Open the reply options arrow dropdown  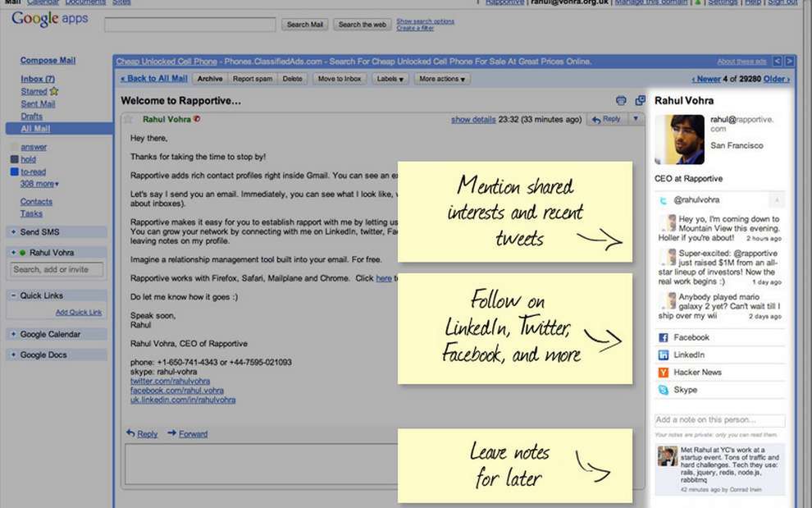point(636,119)
